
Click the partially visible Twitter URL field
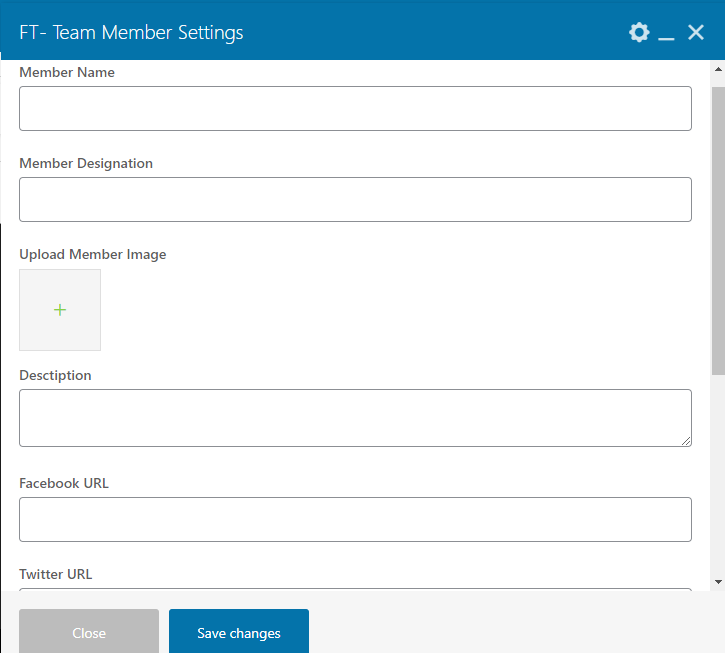[x=355, y=589]
